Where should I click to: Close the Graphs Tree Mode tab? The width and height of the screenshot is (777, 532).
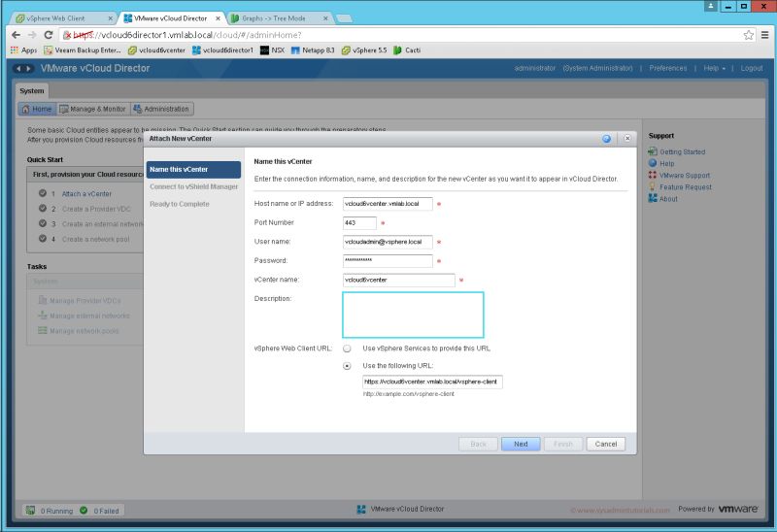(x=325, y=18)
